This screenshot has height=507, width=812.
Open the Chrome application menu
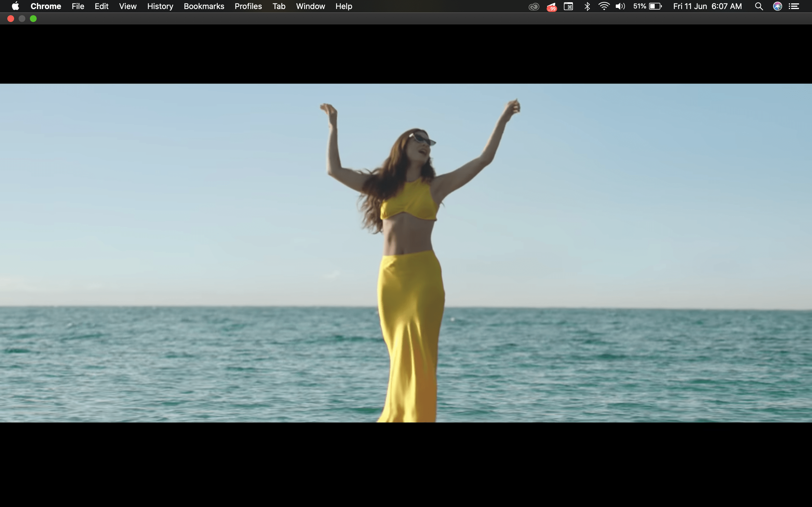pos(46,6)
